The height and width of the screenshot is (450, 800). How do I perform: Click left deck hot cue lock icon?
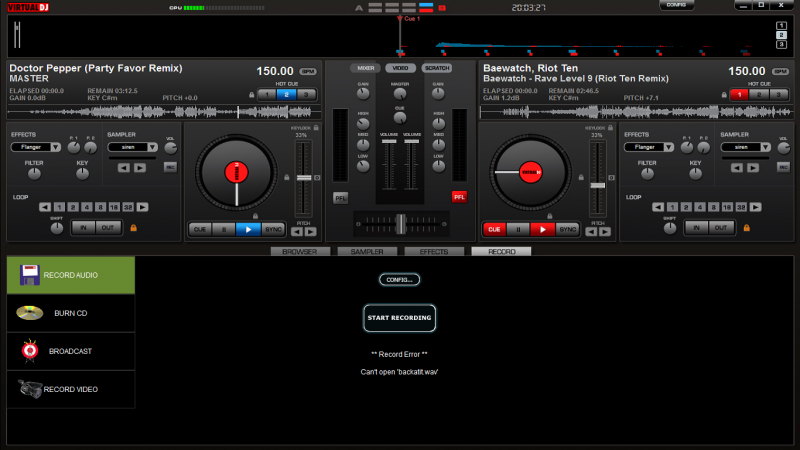click(x=252, y=94)
